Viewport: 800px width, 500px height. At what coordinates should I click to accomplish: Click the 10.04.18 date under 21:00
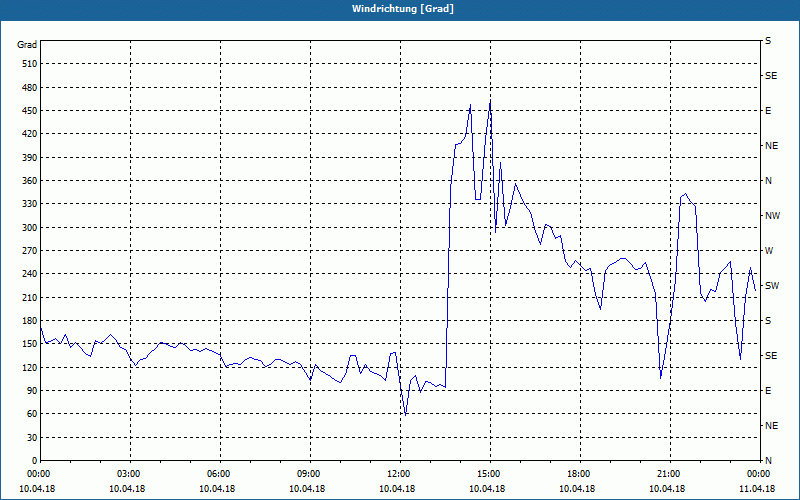(x=667, y=489)
